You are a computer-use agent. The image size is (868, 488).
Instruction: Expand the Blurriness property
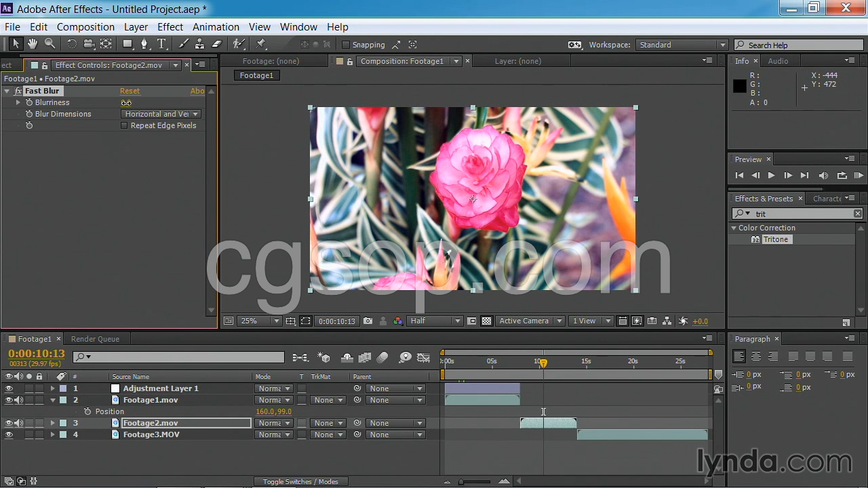(x=18, y=102)
